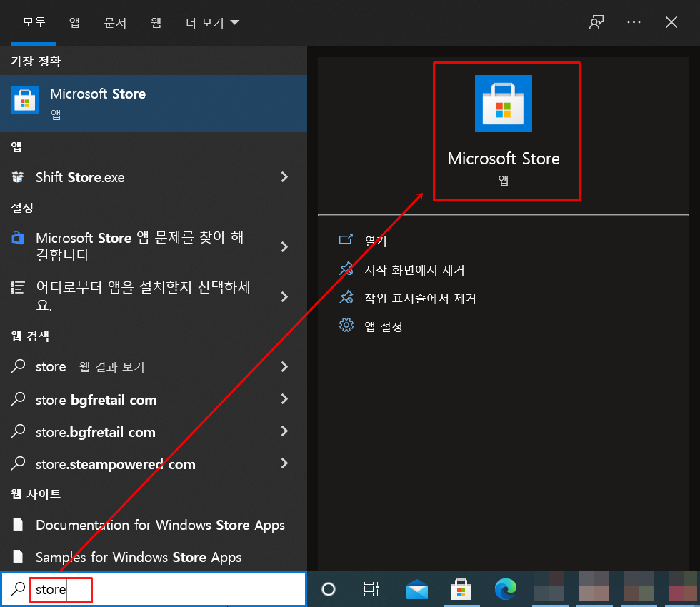This screenshot has width=700, height=607.
Task: Click the 열기 open icon
Action: point(346,240)
